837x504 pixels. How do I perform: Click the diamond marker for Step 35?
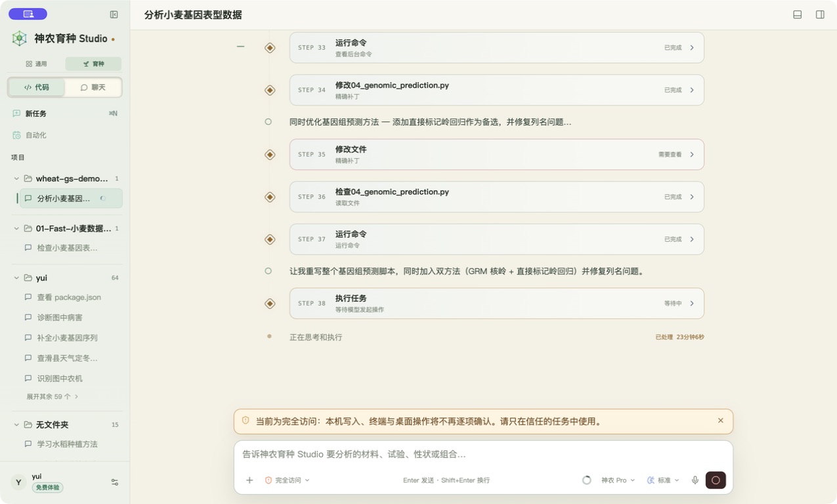270,155
